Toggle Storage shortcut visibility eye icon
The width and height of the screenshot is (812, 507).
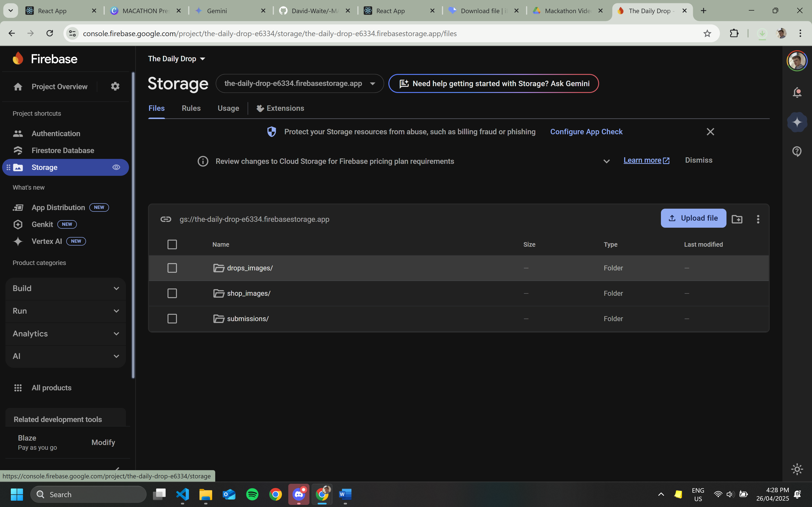116,167
